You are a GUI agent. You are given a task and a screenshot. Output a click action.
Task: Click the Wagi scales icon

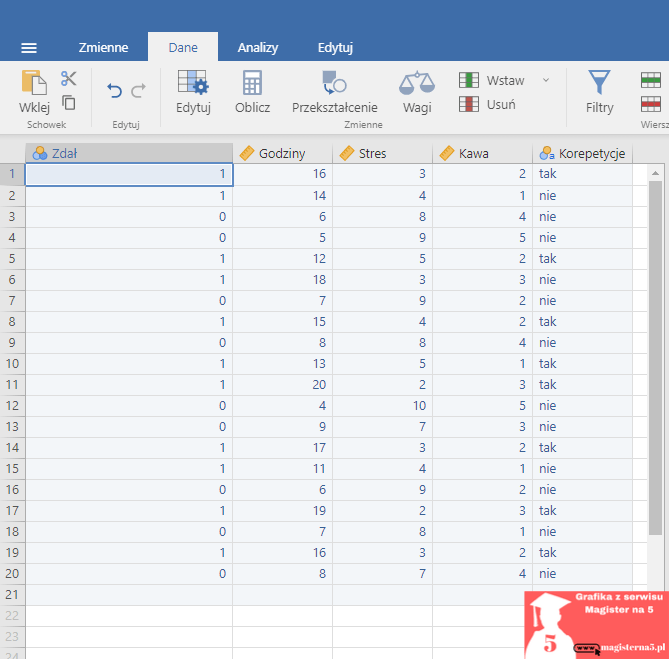tap(416, 91)
